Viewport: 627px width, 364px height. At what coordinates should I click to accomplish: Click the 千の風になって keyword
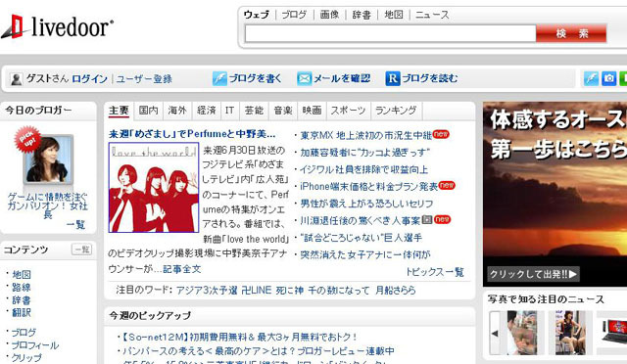339,290
